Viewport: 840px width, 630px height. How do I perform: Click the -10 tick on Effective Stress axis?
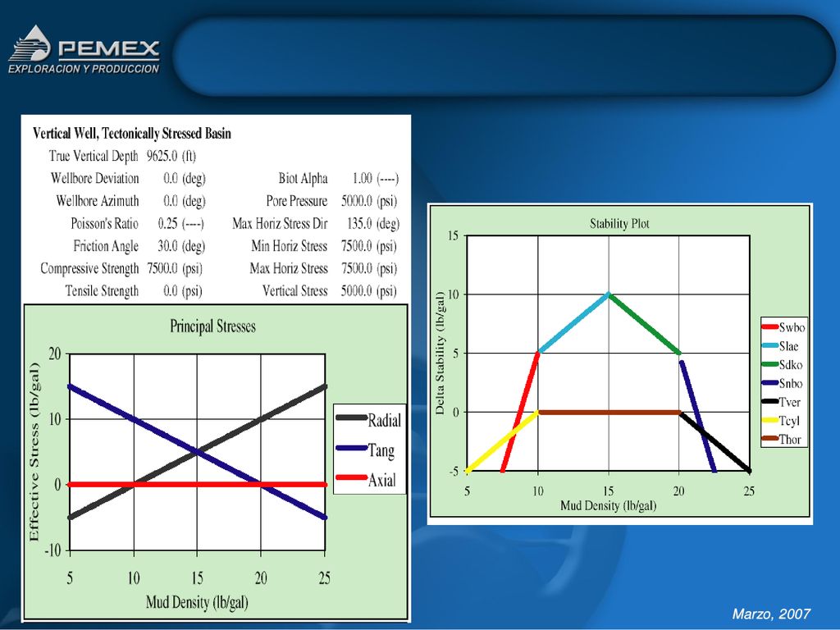(x=53, y=550)
